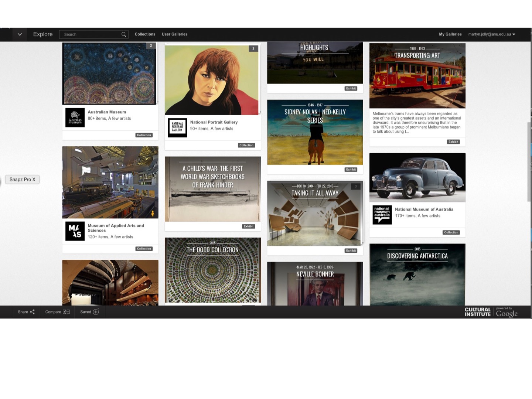Click the Museum of Applied Arts logo
This screenshot has width=532, height=399.
pos(75,231)
